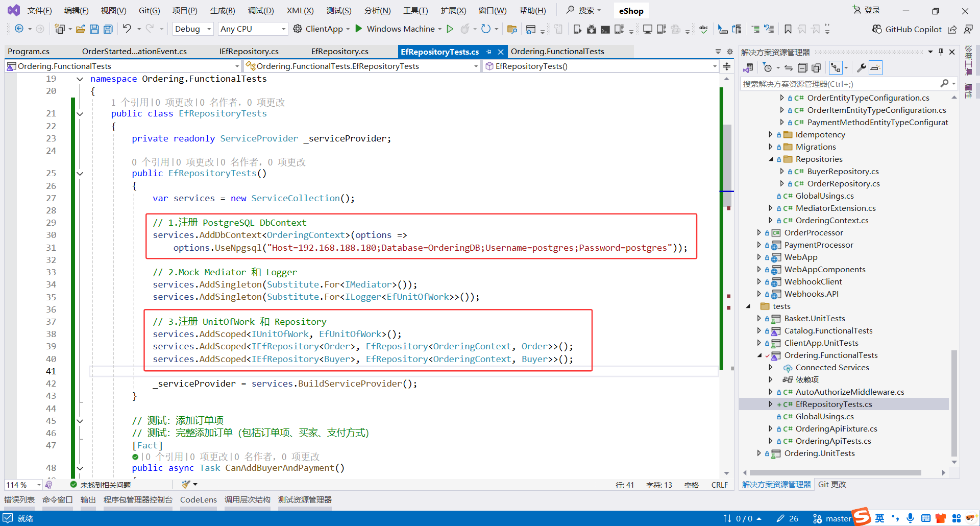The height and width of the screenshot is (526, 980).
Task: Open the Debug configuration dropdown
Action: pos(193,29)
